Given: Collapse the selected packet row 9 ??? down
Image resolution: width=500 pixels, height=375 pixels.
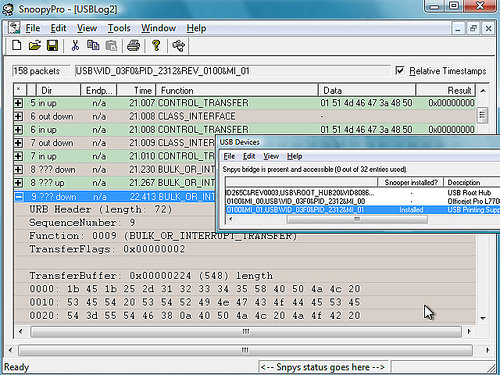Looking at the screenshot, I should click(19, 197).
